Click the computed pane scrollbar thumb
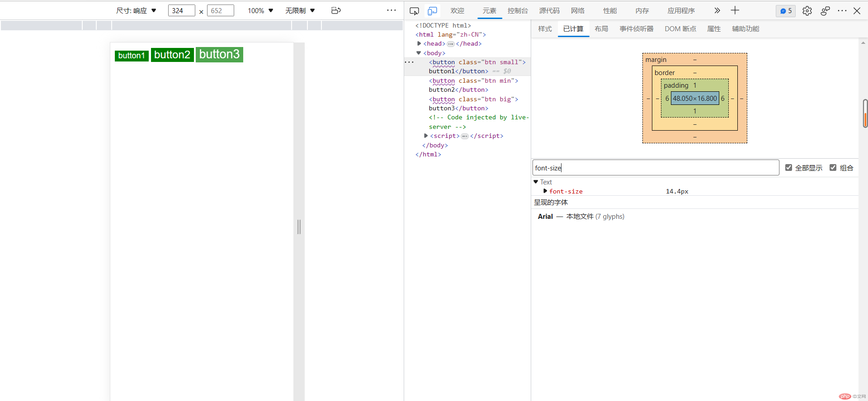 pyautogui.click(x=865, y=113)
